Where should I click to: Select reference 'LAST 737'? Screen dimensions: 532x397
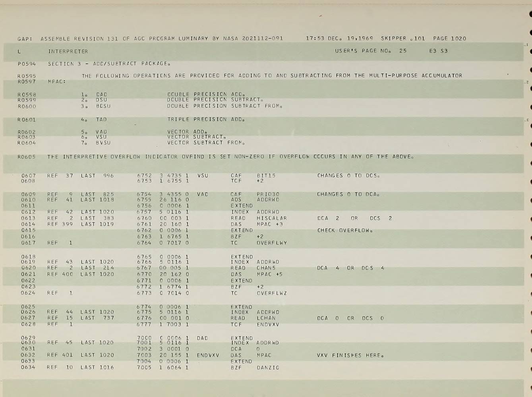pos(97,318)
